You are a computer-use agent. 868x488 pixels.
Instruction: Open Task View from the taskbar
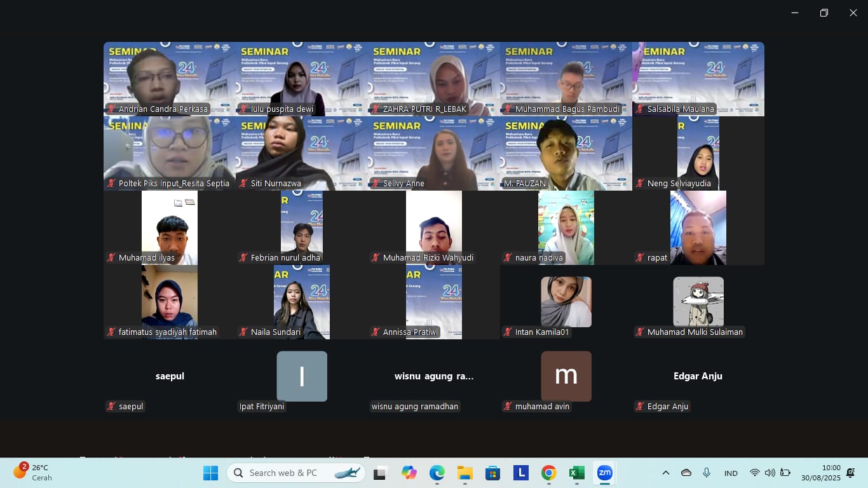coord(380,473)
